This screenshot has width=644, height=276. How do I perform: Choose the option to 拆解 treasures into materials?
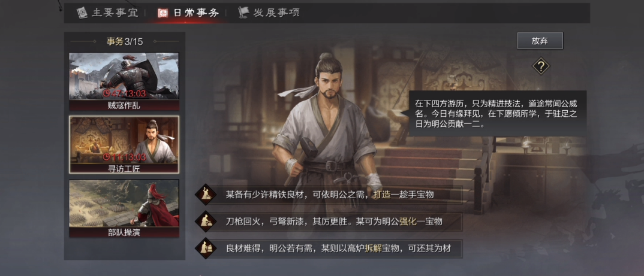pyautogui.click(x=329, y=248)
